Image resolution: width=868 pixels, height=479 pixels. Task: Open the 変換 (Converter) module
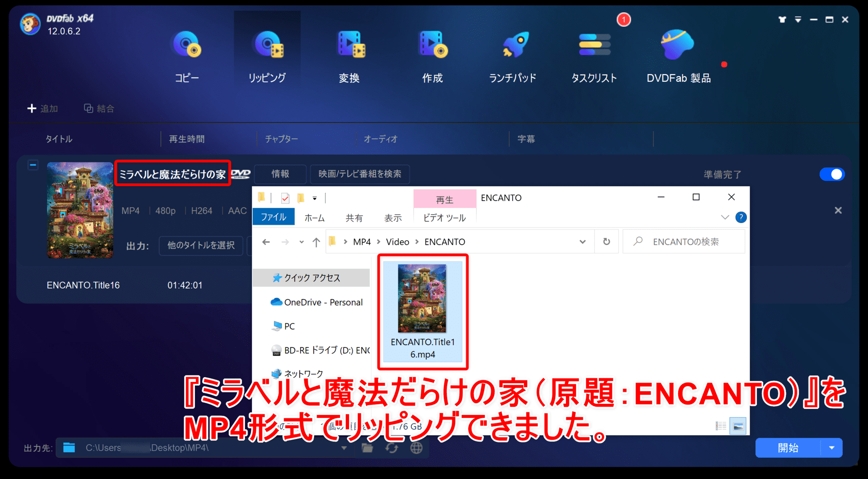coord(349,57)
